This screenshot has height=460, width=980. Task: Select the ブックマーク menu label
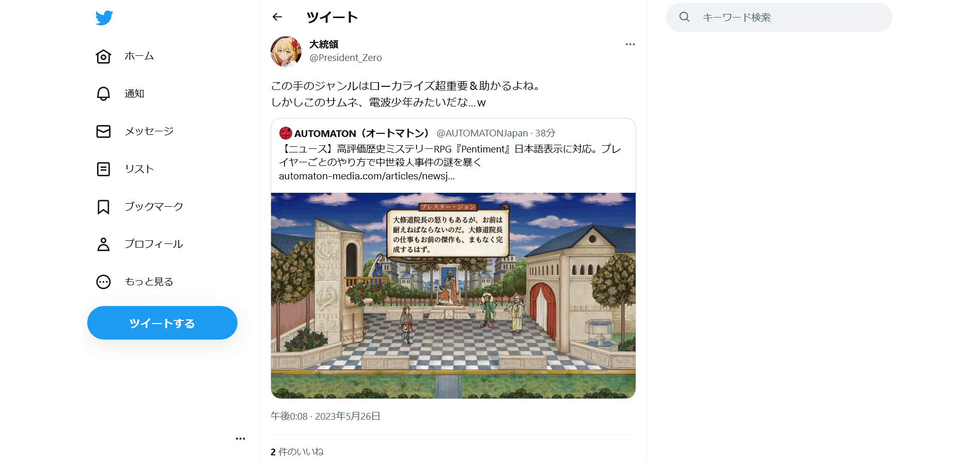pos(154,206)
